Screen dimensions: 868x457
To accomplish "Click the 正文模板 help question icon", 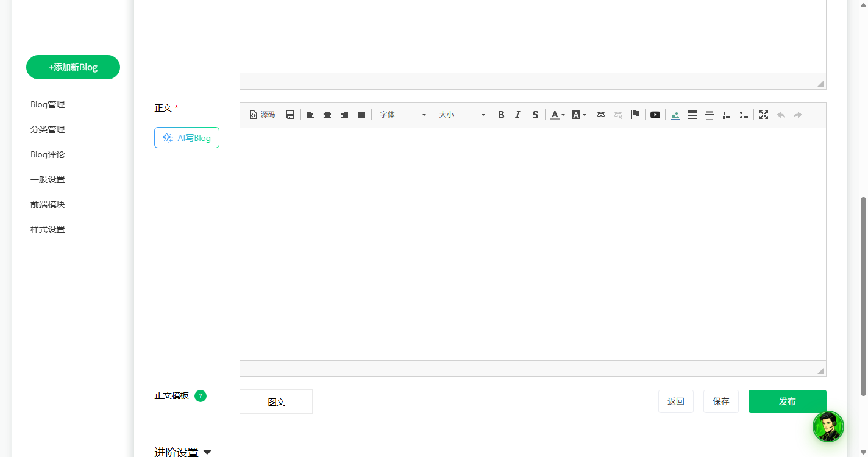I will (201, 396).
